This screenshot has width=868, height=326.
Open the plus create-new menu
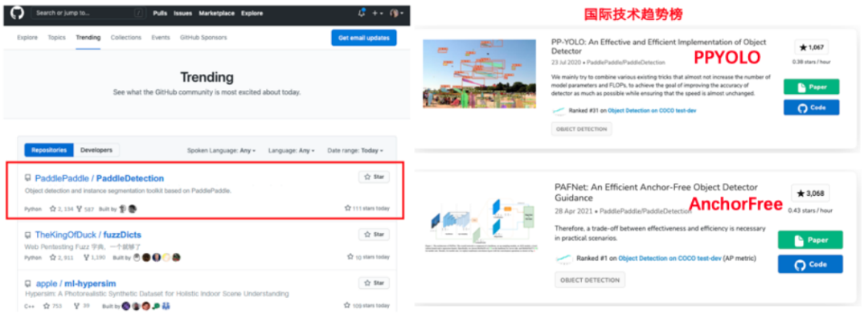[378, 13]
